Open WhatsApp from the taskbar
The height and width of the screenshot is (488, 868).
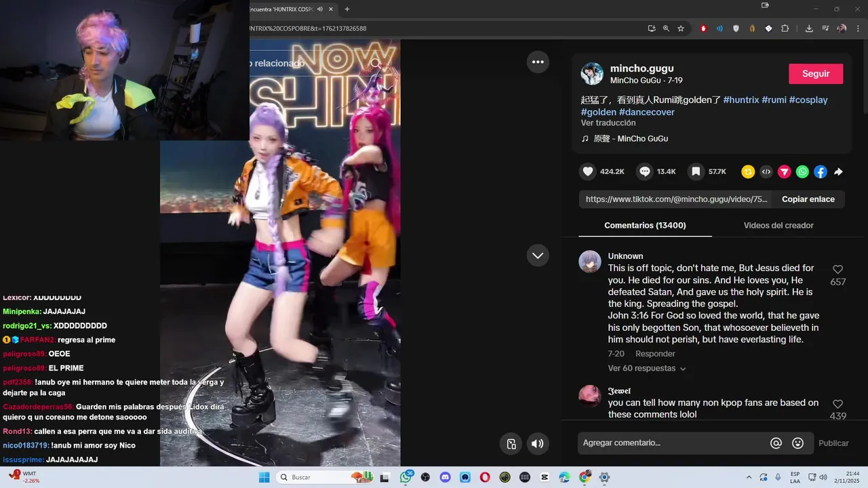(406, 477)
